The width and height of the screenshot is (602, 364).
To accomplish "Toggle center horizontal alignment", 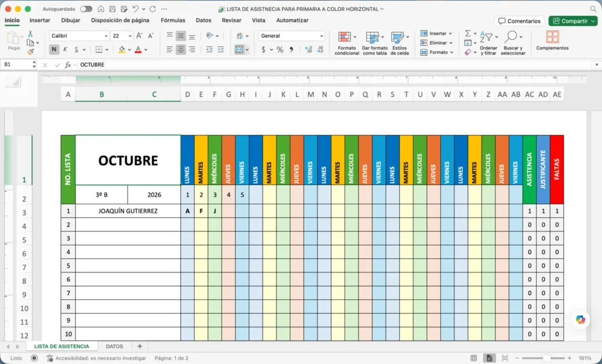I will coord(180,49).
